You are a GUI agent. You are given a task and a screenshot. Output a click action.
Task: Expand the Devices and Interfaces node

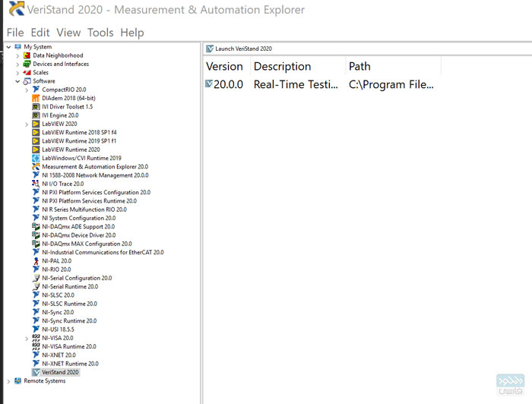(17, 64)
